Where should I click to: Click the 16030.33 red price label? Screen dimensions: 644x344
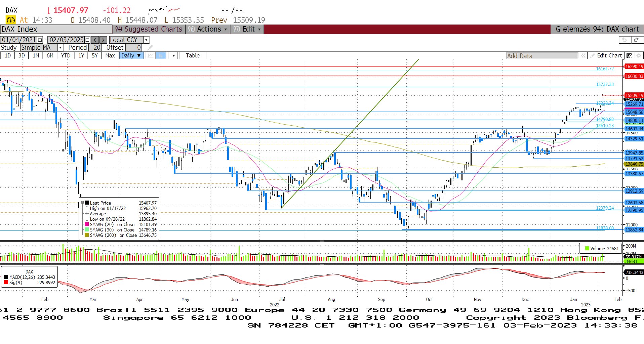click(634, 76)
